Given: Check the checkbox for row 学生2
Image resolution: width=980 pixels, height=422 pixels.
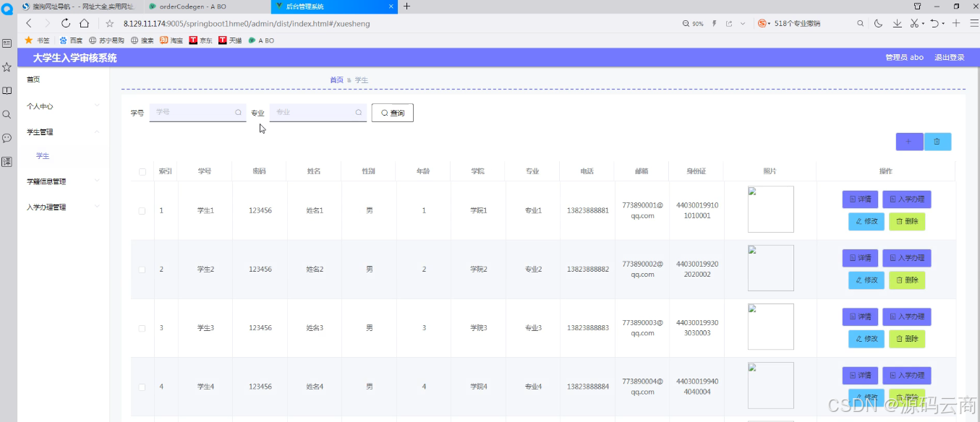Looking at the screenshot, I should point(142,270).
